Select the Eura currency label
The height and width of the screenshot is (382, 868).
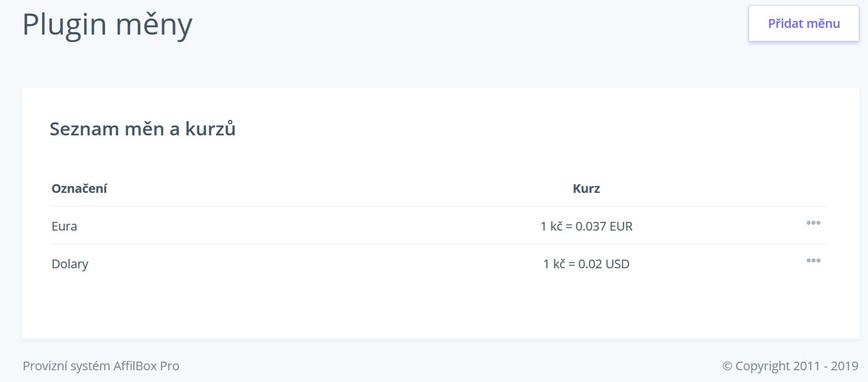[64, 226]
